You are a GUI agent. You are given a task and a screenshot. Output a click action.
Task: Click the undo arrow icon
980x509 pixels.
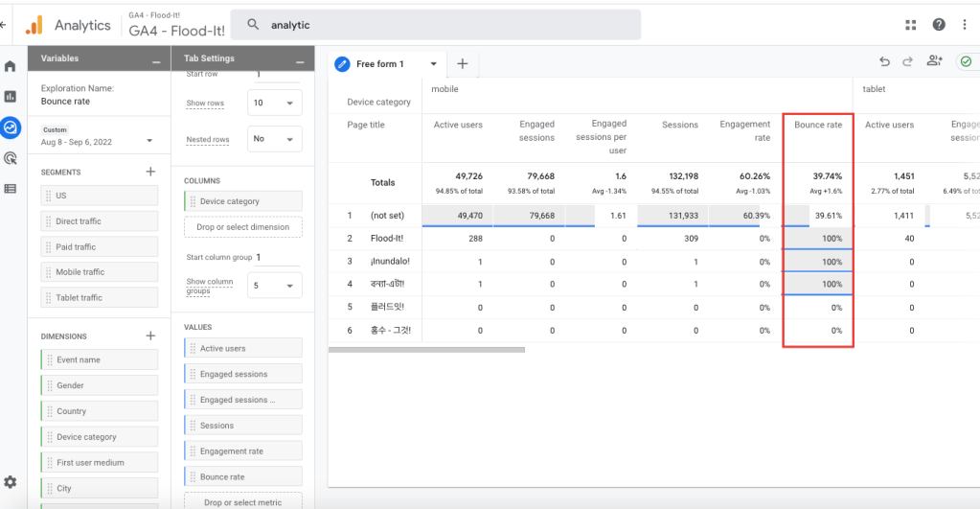(884, 61)
